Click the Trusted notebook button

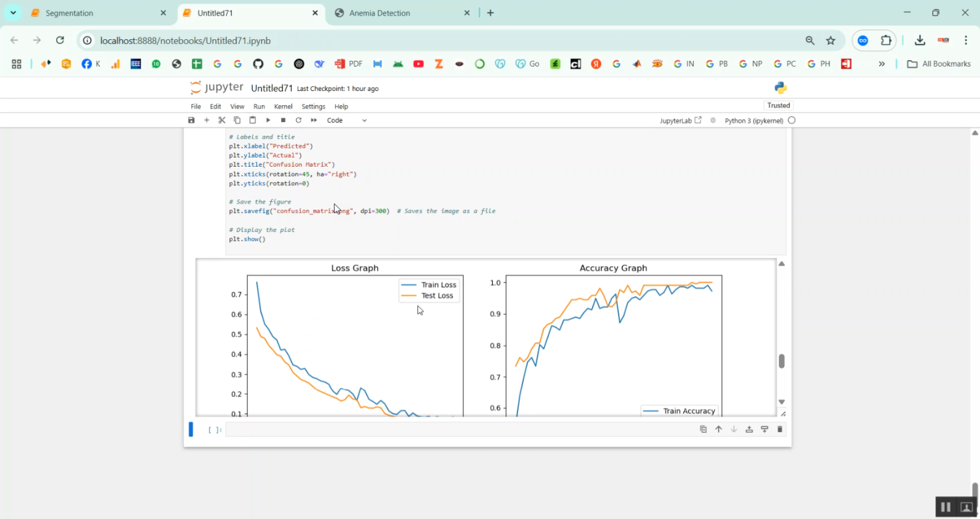[778, 105]
